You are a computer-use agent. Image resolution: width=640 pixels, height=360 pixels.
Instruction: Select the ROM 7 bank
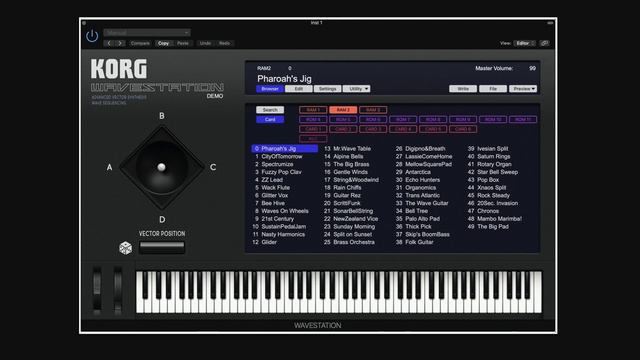click(403, 120)
